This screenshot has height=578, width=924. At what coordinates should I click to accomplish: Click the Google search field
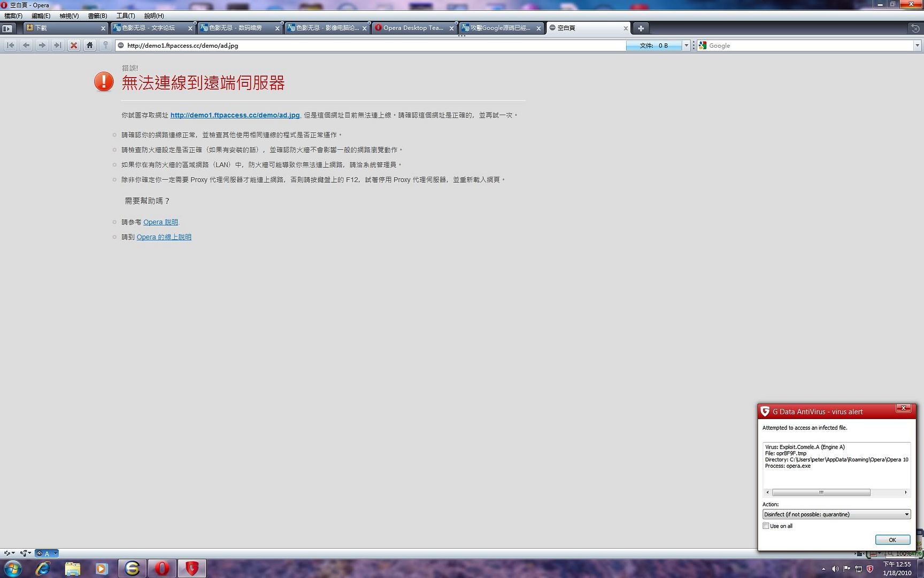tap(810, 45)
